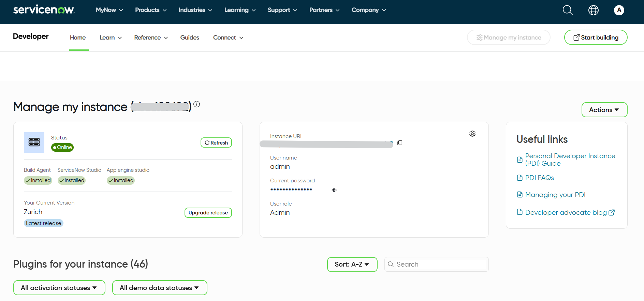Image resolution: width=644 pixels, height=301 pixels.
Task: Click the Online status badge
Action: click(62, 147)
